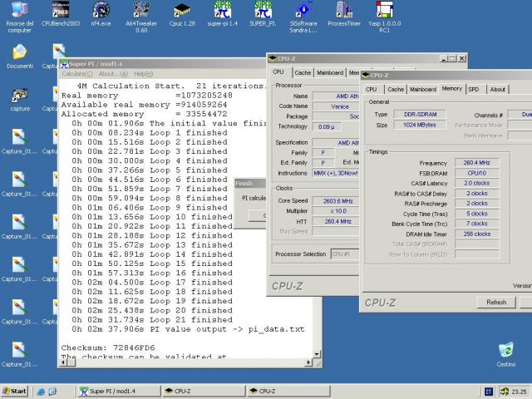532x399 pixels.
Task: Click the second quick launch icon after Internet Explorer
Action: coord(52,392)
